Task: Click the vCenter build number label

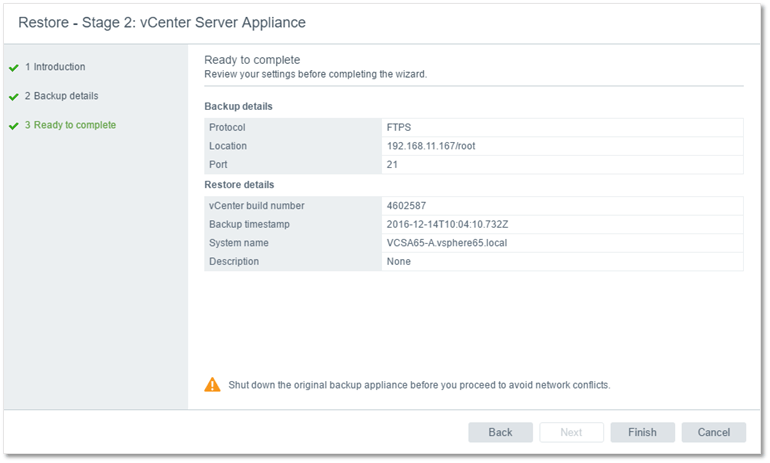Action: pos(256,206)
